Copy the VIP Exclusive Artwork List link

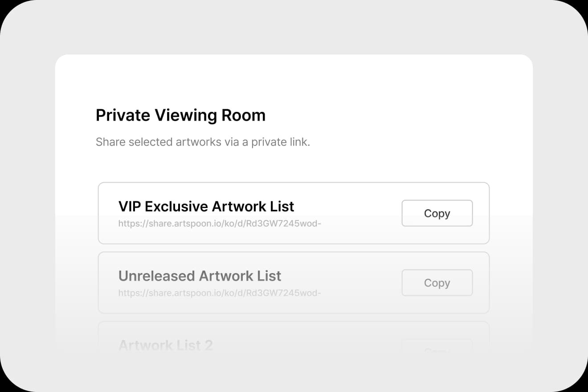pos(437,213)
